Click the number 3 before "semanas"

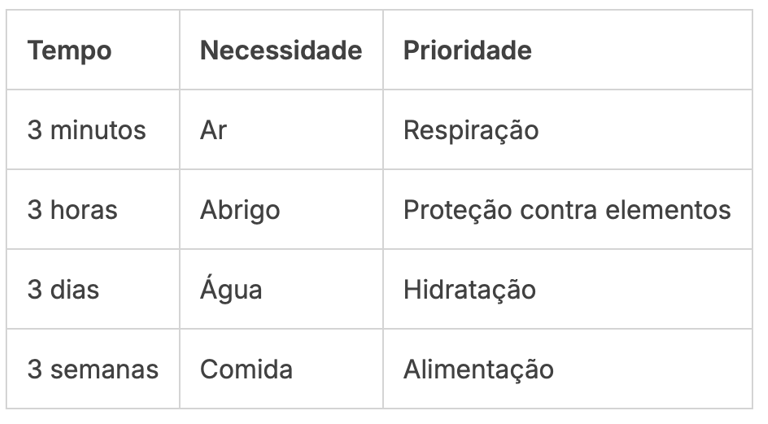coord(33,370)
